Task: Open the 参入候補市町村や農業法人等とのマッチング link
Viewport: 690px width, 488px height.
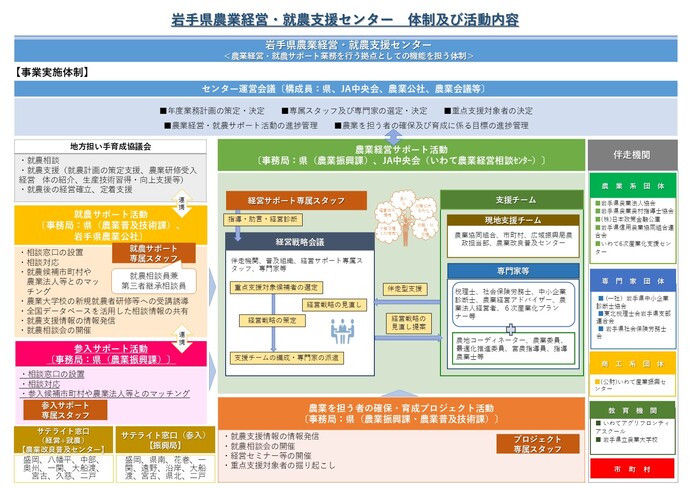Action: [x=105, y=394]
